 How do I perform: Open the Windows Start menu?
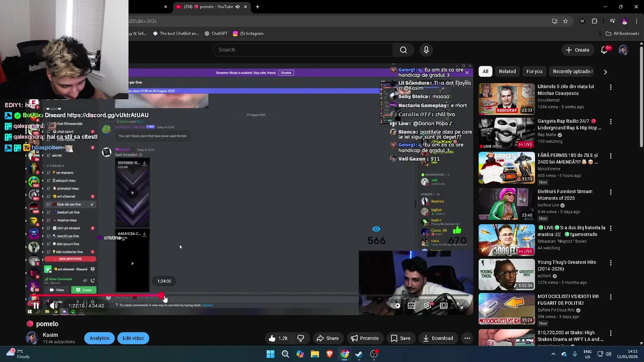pyautogui.click(x=270, y=354)
